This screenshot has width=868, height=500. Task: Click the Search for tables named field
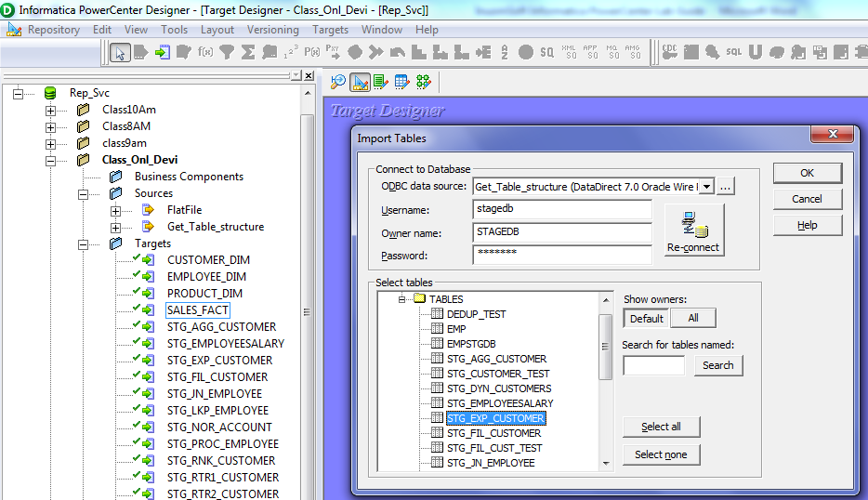click(x=653, y=365)
